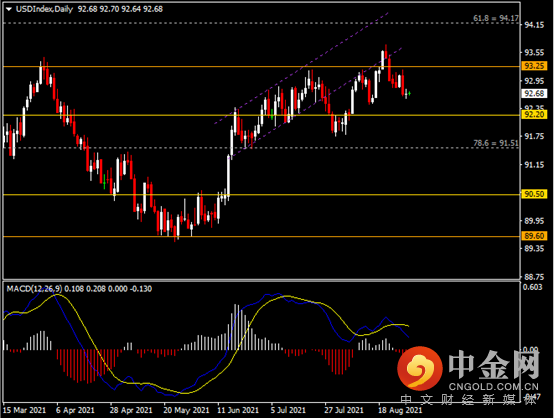This screenshot has height=418, width=554.
Task: Click the 11 Jun 2021 date marker
Action: tap(238, 410)
